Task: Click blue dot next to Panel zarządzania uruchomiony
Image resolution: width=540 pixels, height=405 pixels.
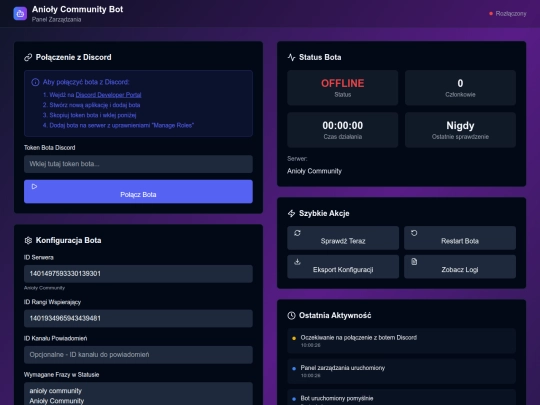Action: click(294, 368)
